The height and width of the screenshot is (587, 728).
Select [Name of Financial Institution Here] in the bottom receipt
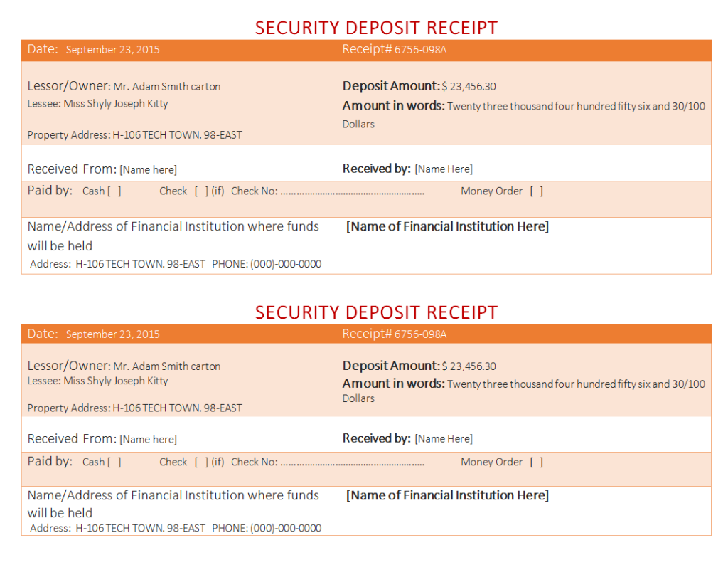(447, 496)
